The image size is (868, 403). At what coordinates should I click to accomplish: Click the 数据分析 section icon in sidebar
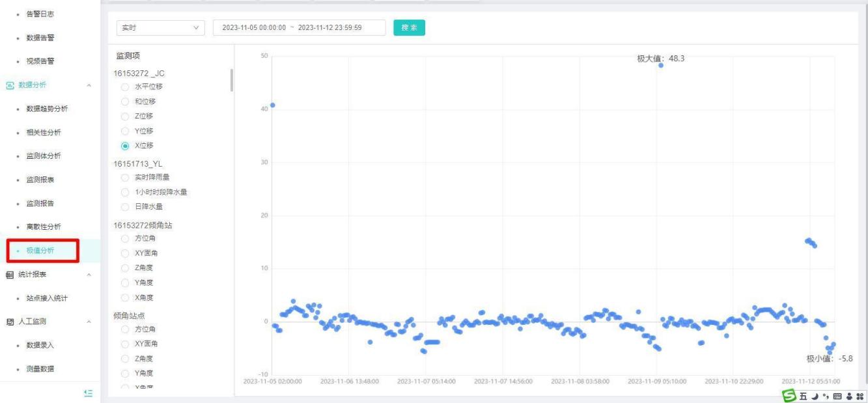tap(10, 85)
